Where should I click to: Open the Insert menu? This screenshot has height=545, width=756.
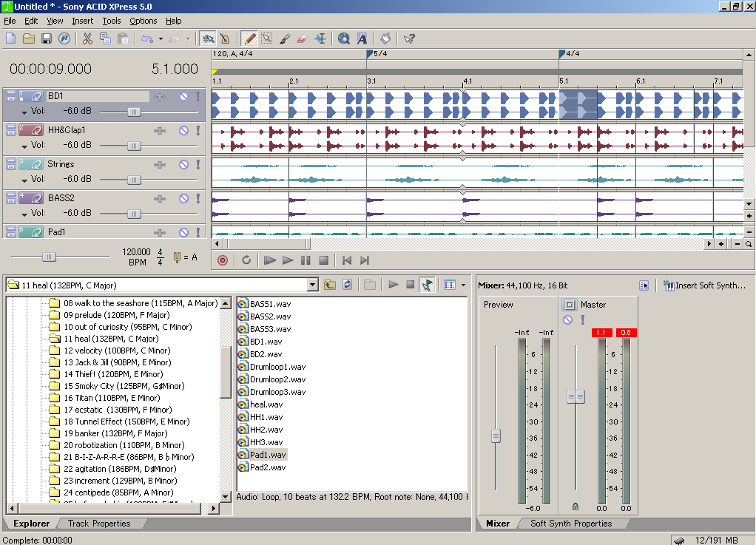82,21
